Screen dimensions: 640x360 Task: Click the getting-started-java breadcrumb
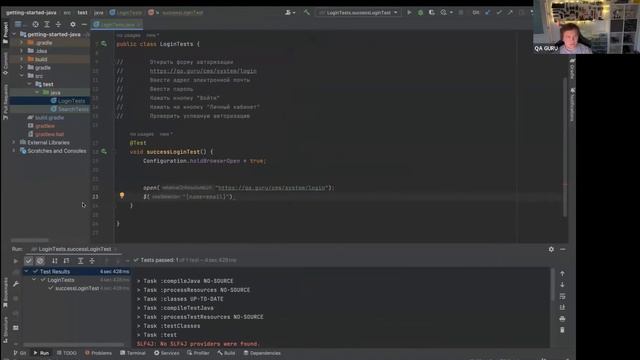[31, 13]
